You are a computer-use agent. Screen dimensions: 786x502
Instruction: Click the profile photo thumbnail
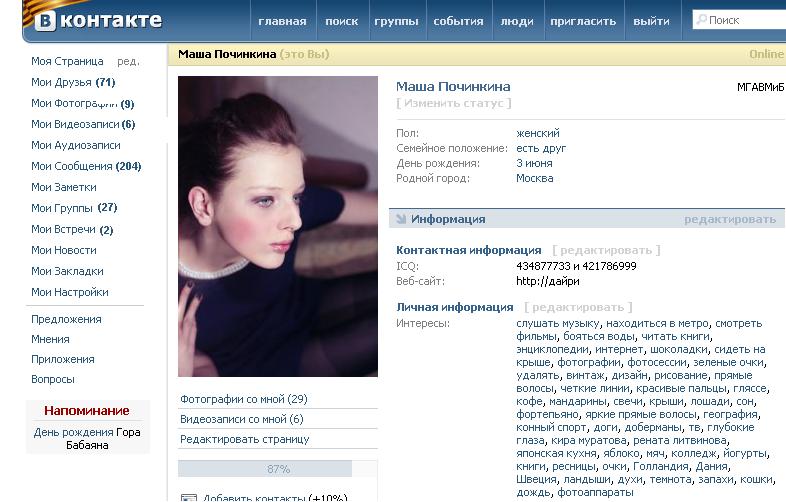click(278, 226)
